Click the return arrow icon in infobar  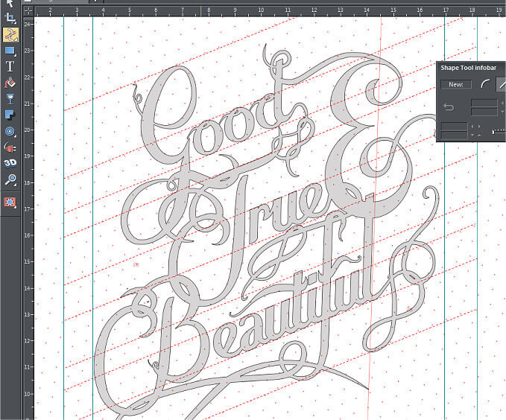pos(449,106)
